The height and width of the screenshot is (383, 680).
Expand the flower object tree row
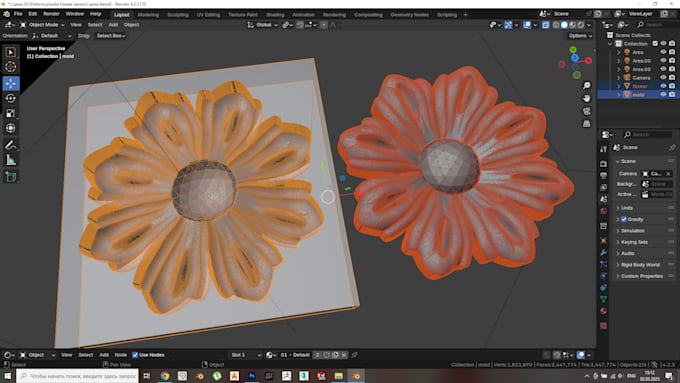(619, 86)
